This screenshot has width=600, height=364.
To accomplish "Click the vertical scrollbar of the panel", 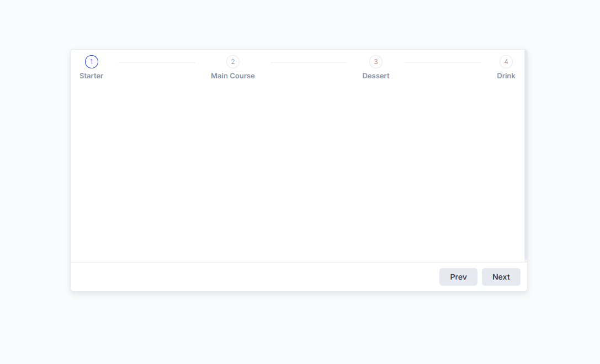I will coord(526,156).
